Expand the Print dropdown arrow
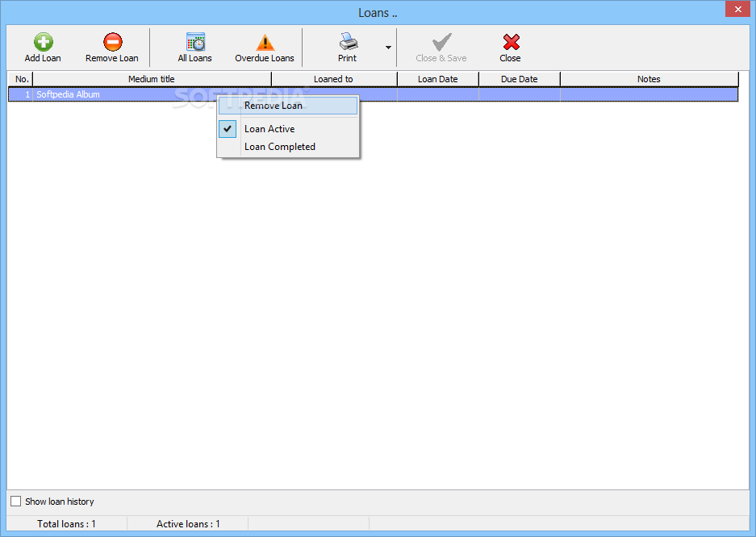Image resolution: width=756 pixels, height=537 pixels. 388,48
